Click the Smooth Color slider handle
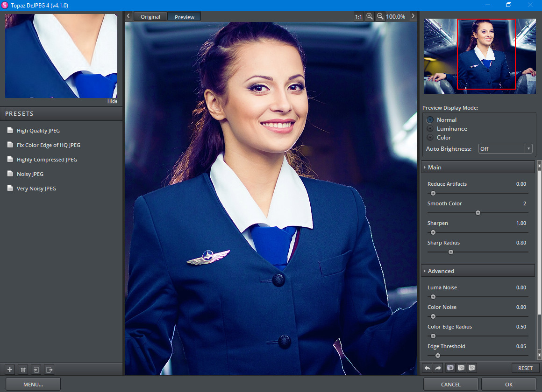 coord(478,213)
